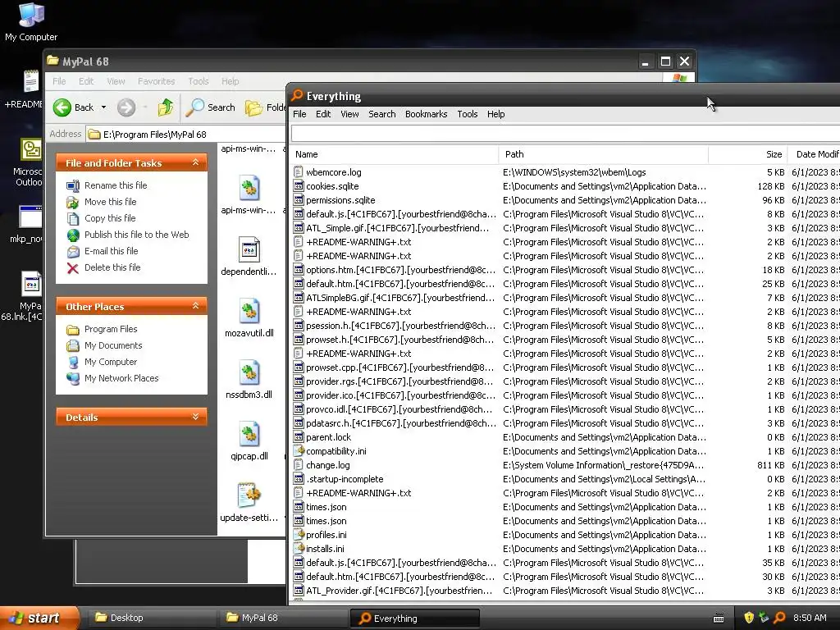Select psession.h encrypted file icon
This screenshot has height=630, width=840.
[x=299, y=325]
